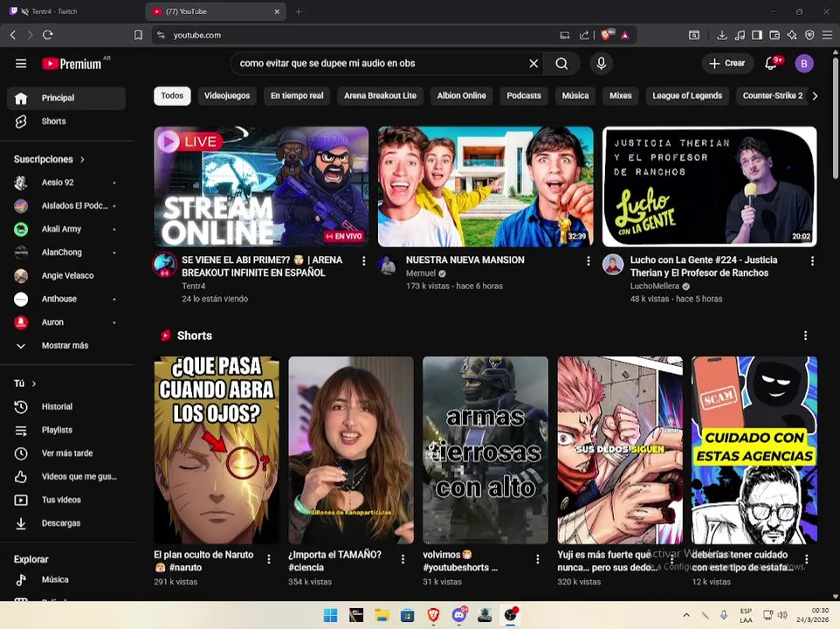Open a new browser tab
This screenshot has width=840, height=629.
click(x=299, y=11)
